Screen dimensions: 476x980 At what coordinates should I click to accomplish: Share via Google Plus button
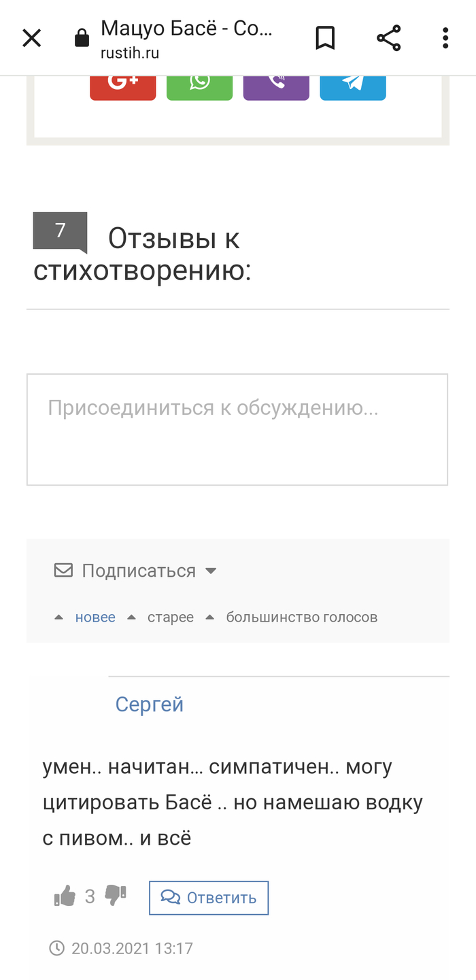[123, 84]
